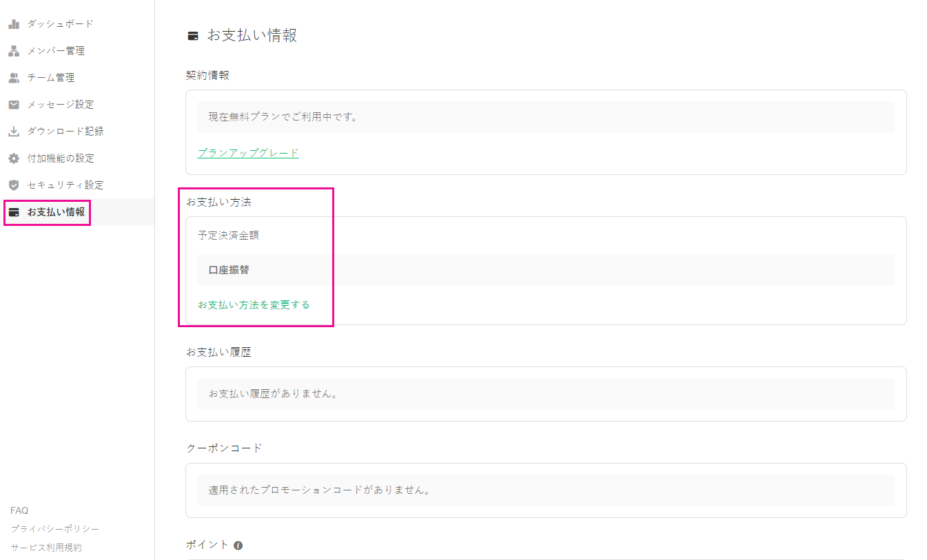Click プランアップグレード link

(x=248, y=153)
